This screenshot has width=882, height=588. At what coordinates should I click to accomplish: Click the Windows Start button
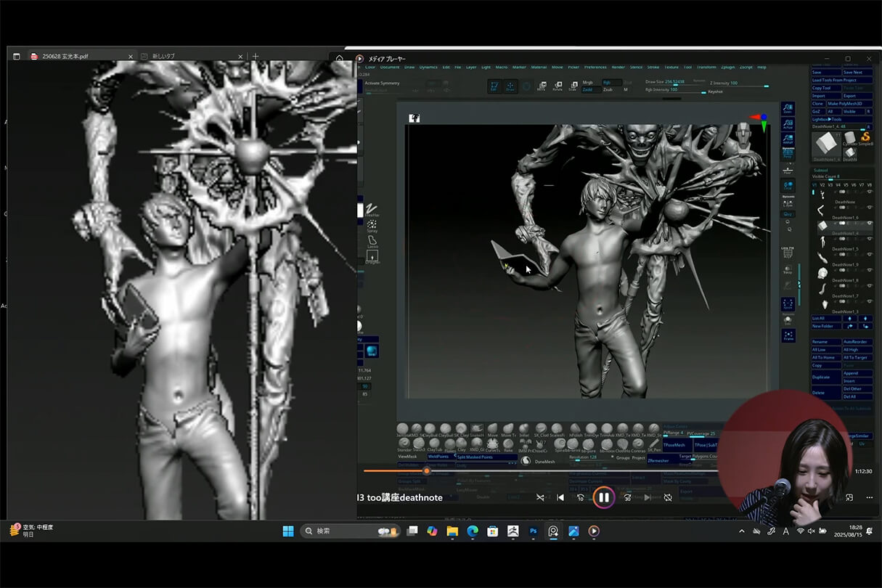(x=288, y=531)
